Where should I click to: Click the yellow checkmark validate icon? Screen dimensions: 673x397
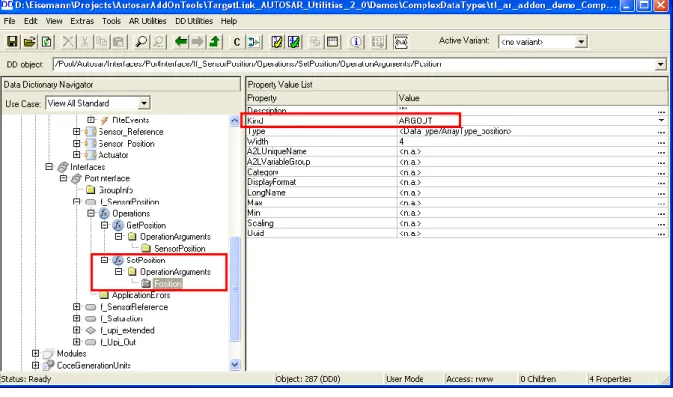click(x=277, y=42)
